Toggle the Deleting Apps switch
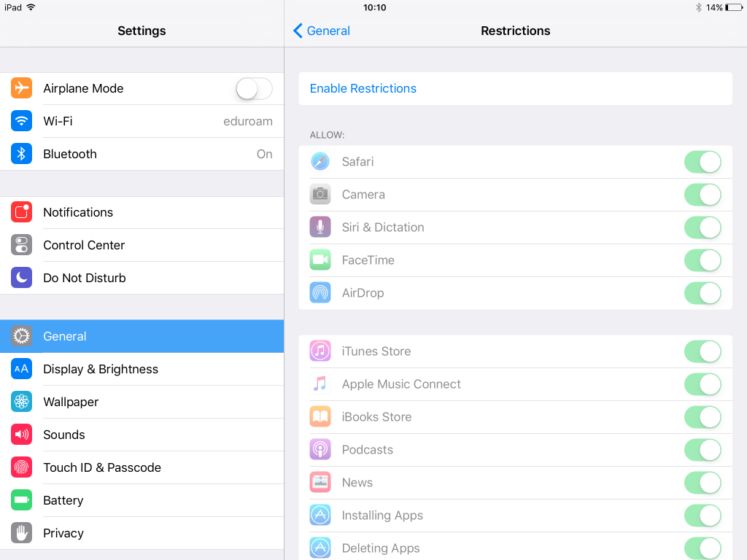The width and height of the screenshot is (747, 560). click(703, 548)
